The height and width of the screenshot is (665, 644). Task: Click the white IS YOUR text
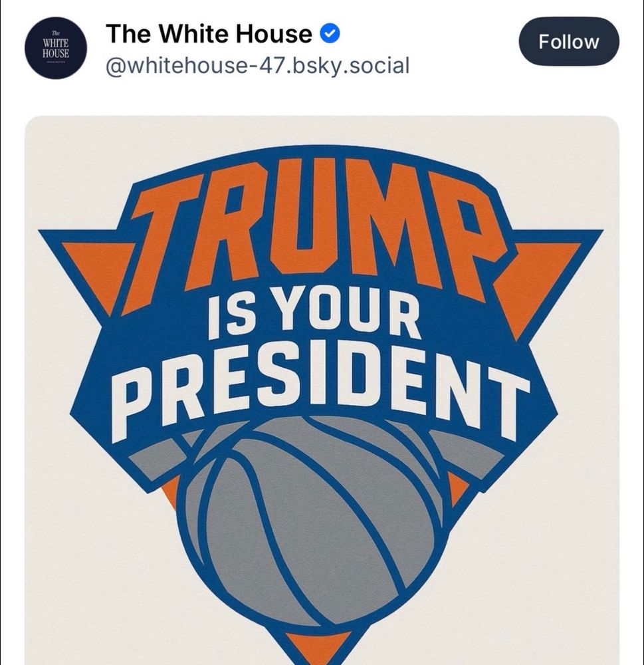(x=314, y=313)
